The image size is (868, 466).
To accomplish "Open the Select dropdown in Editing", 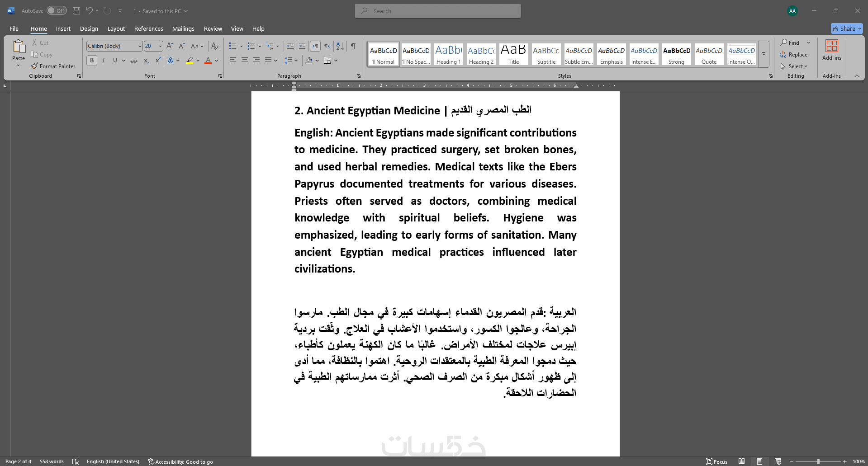I will (794, 66).
